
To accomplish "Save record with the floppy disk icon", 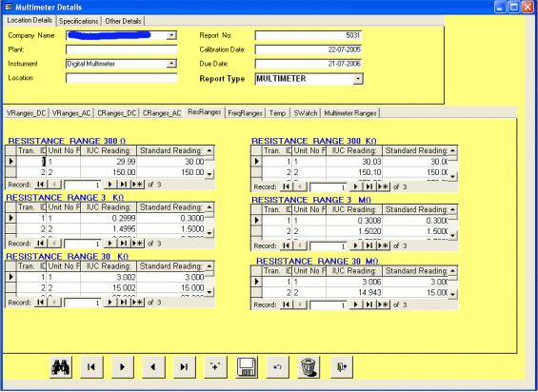I will [247, 367].
